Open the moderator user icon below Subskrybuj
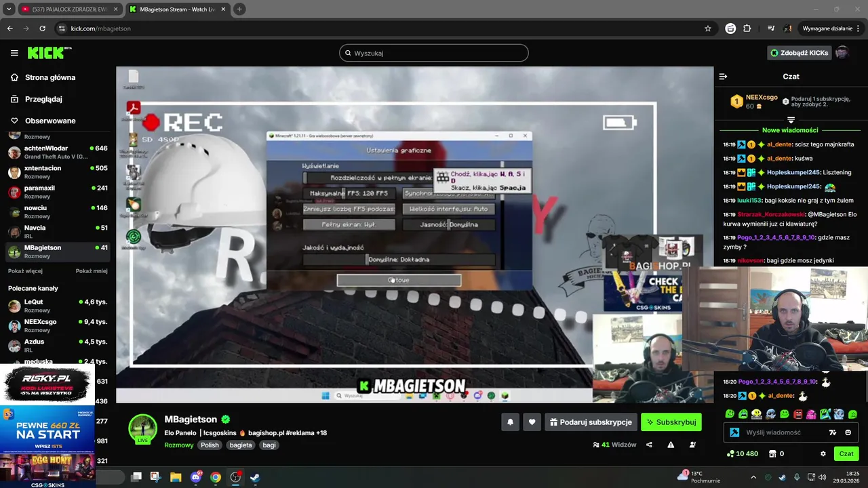The height and width of the screenshot is (488, 868). pyautogui.click(x=692, y=445)
